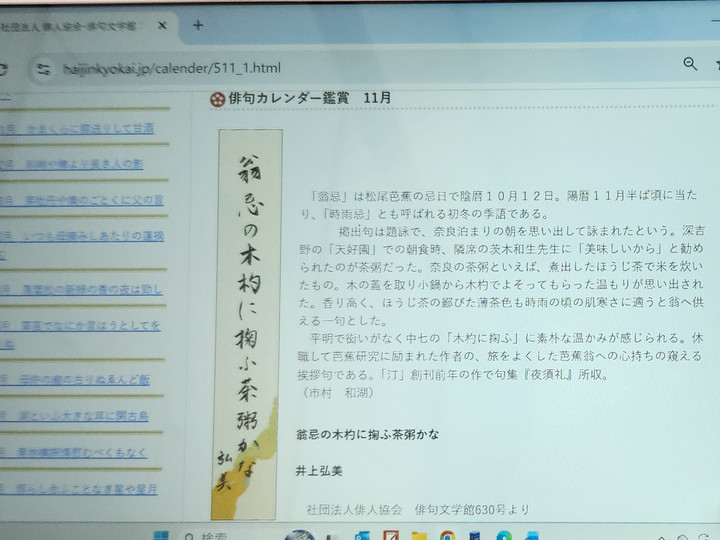Select the address bar URL hajinkyokai.jp
This screenshot has height=540, width=720.
click(x=170, y=68)
